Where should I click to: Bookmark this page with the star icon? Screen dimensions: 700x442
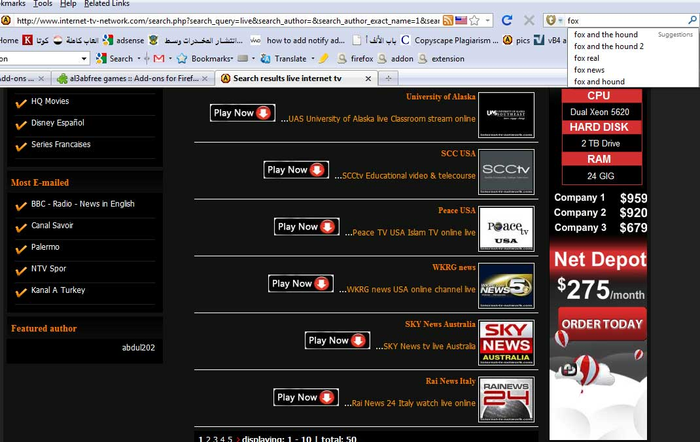(475, 21)
